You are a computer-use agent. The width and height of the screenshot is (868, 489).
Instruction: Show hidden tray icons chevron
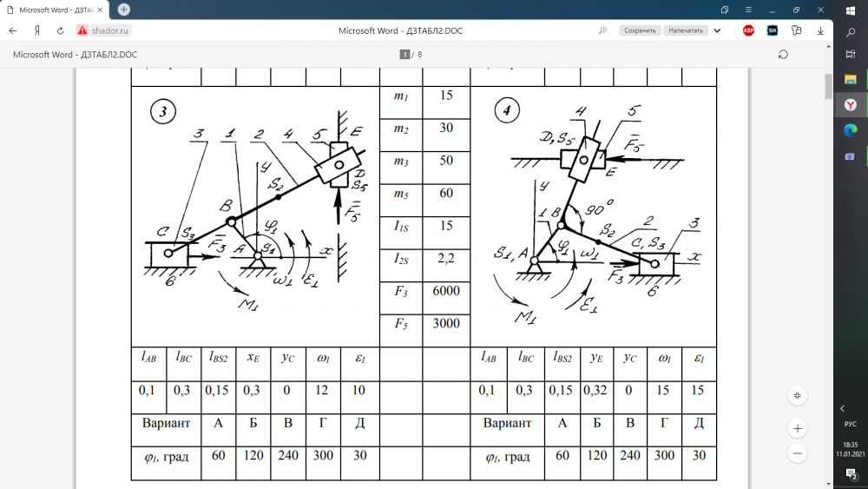(x=843, y=409)
